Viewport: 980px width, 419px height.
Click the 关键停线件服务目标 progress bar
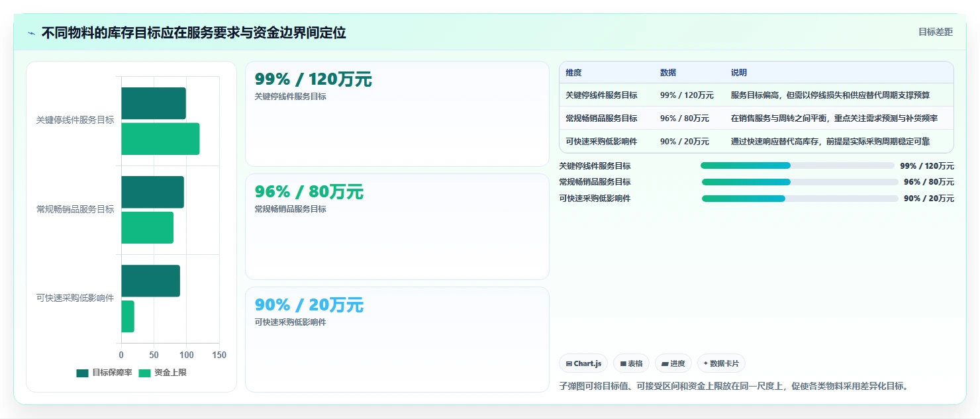(x=797, y=165)
